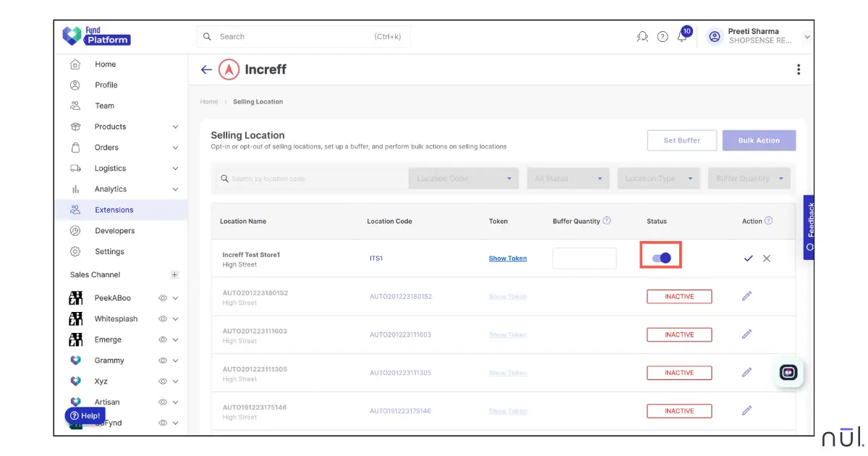Edit row AUTO201223111603 with pencil icon
Image resolution: width=868 pixels, height=456 pixels.
click(747, 334)
